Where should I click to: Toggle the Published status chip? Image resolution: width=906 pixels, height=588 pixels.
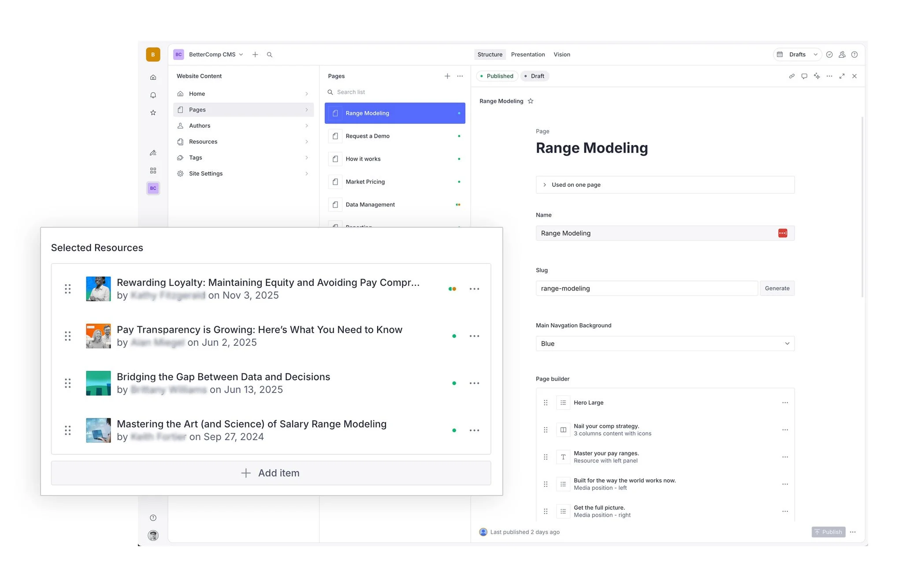point(497,76)
